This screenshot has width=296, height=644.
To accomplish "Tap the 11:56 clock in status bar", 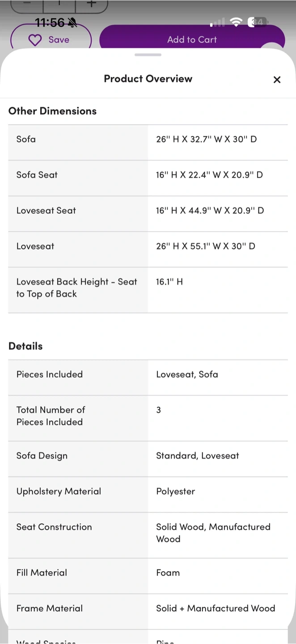I will tap(50, 22).
